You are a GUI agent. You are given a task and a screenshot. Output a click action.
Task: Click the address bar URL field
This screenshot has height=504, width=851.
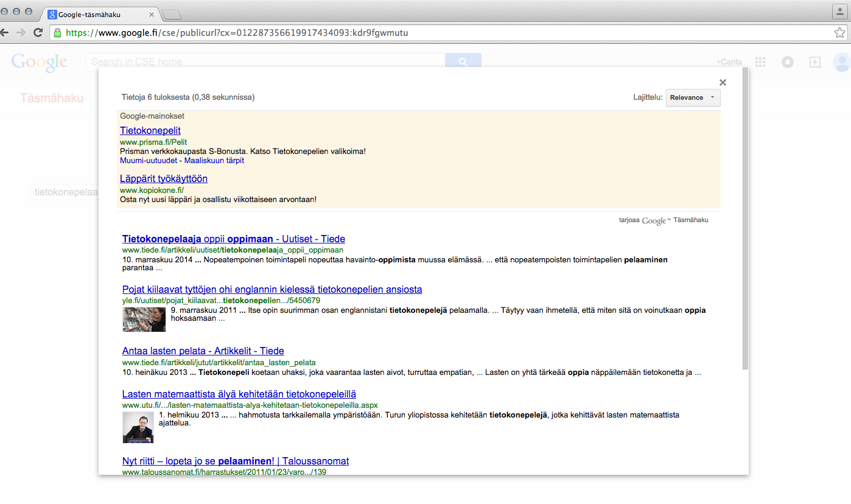449,33
